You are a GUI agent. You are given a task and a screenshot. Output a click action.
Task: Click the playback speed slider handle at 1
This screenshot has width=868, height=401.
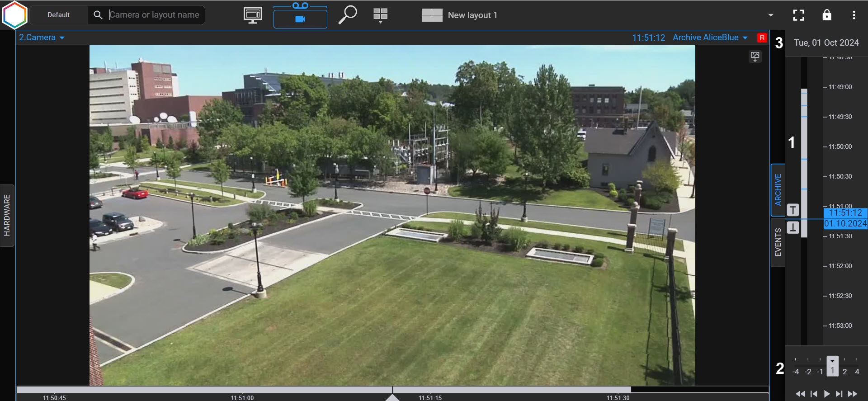point(832,366)
